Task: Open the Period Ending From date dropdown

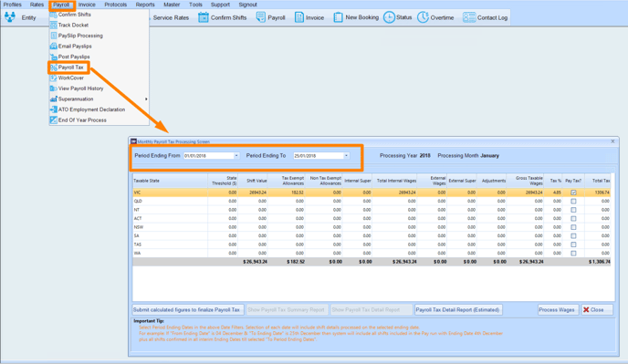Action: 236,156
